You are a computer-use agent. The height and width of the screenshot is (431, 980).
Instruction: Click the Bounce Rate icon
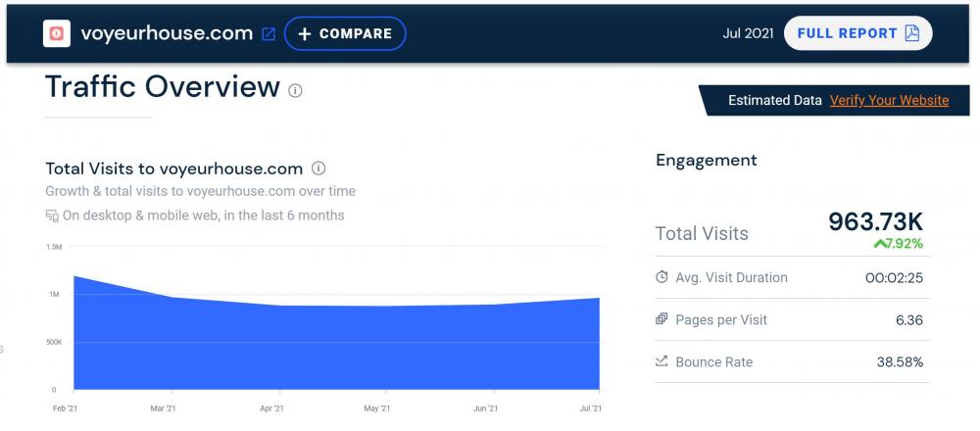[x=661, y=361]
